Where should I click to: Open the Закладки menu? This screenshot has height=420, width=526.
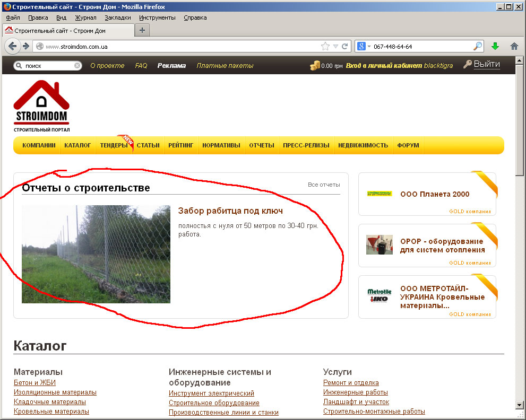point(118,17)
